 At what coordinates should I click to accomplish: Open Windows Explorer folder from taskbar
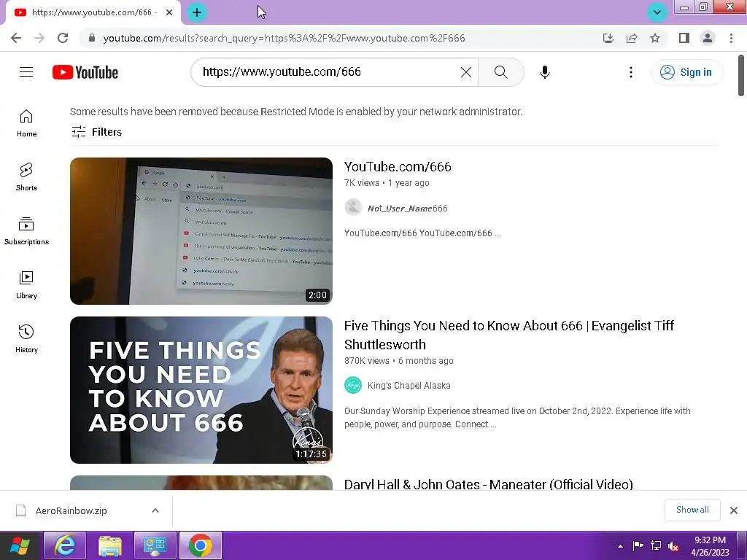[110, 545]
